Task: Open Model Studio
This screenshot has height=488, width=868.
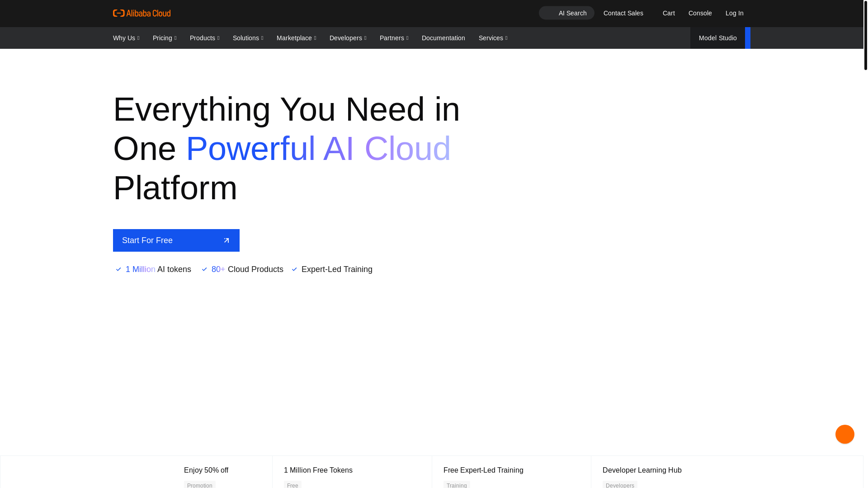Action: click(717, 38)
